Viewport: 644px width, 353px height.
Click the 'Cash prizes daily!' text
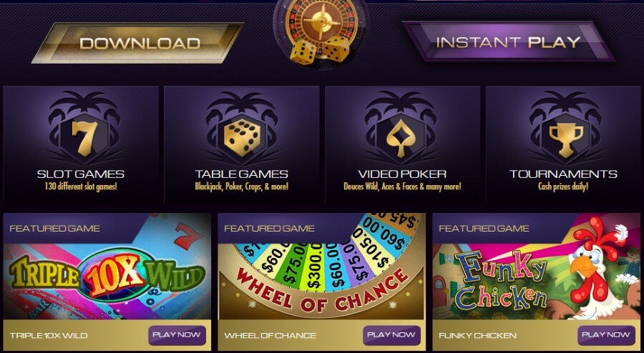(563, 187)
